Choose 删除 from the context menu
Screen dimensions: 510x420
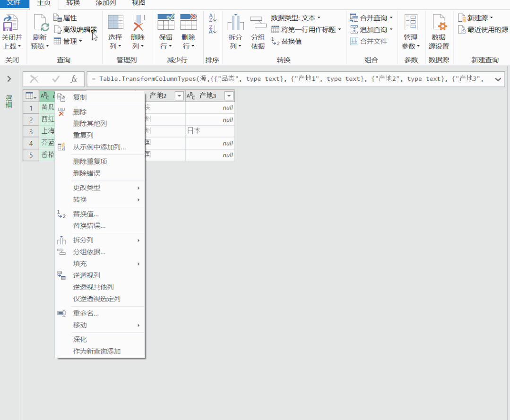[x=100, y=112]
